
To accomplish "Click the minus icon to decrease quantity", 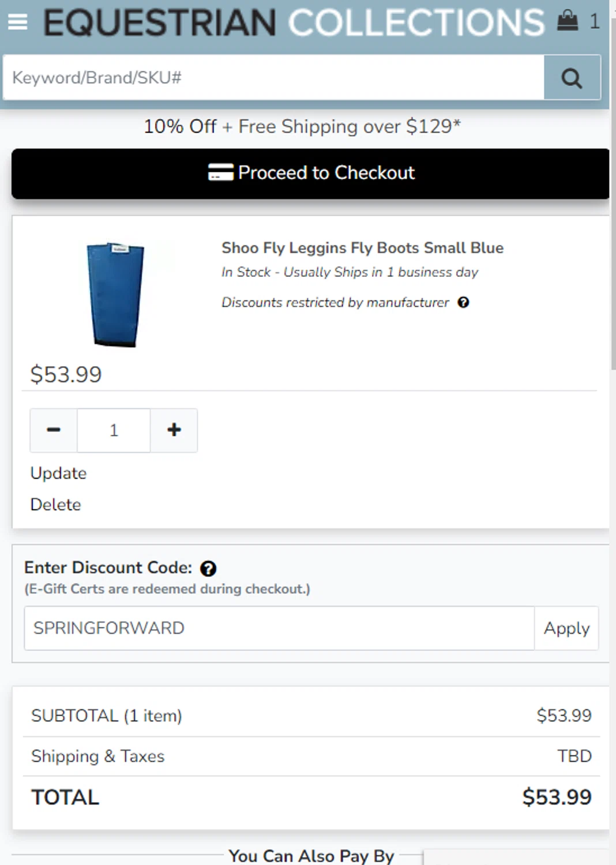I will click(54, 430).
